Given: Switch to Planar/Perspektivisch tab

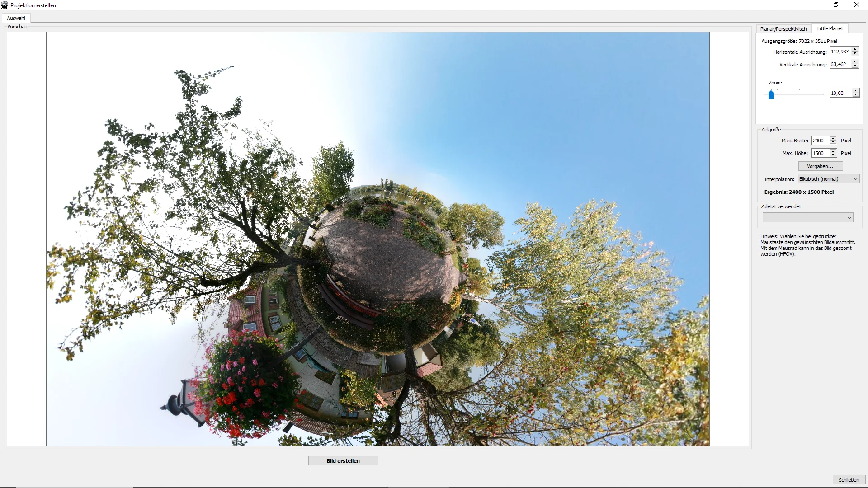Looking at the screenshot, I should 783,29.
